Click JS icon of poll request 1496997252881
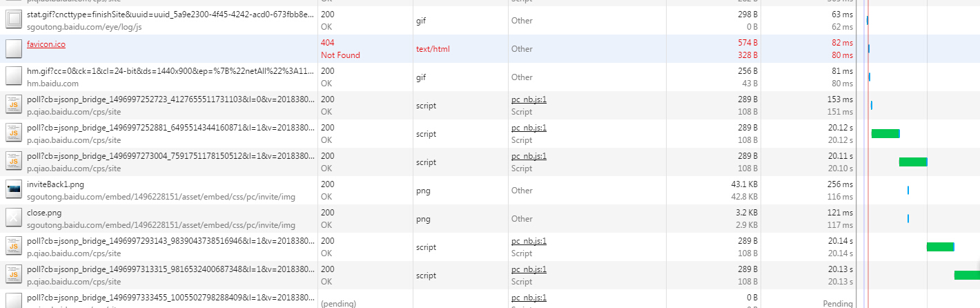This screenshot has height=308, width=980. [x=14, y=133]
